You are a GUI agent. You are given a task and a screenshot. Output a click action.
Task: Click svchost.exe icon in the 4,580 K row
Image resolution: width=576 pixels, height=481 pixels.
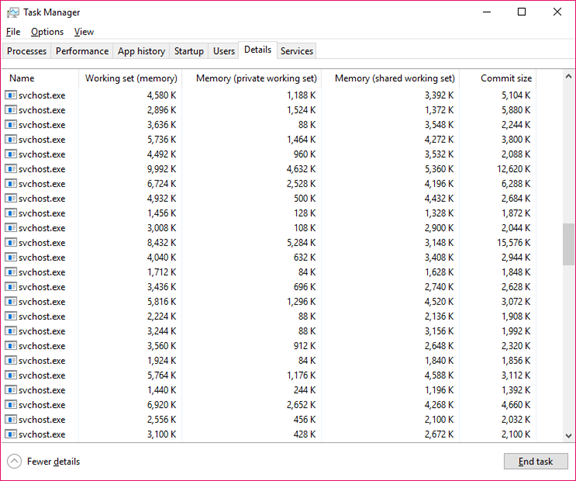click(x=11, y=95)
